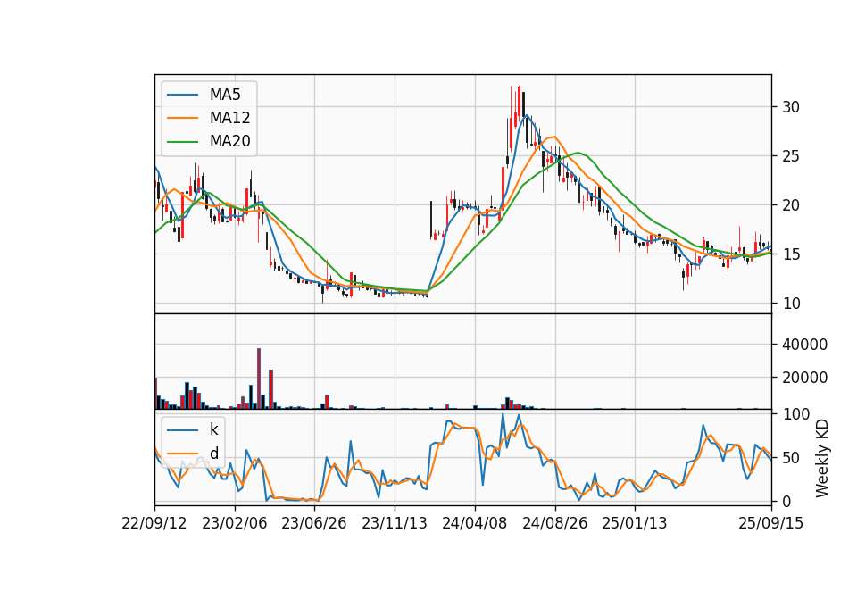Click the price axis value 15
Image resolution: width=857 pixels, height=616 pixels.
pos(791,254)
